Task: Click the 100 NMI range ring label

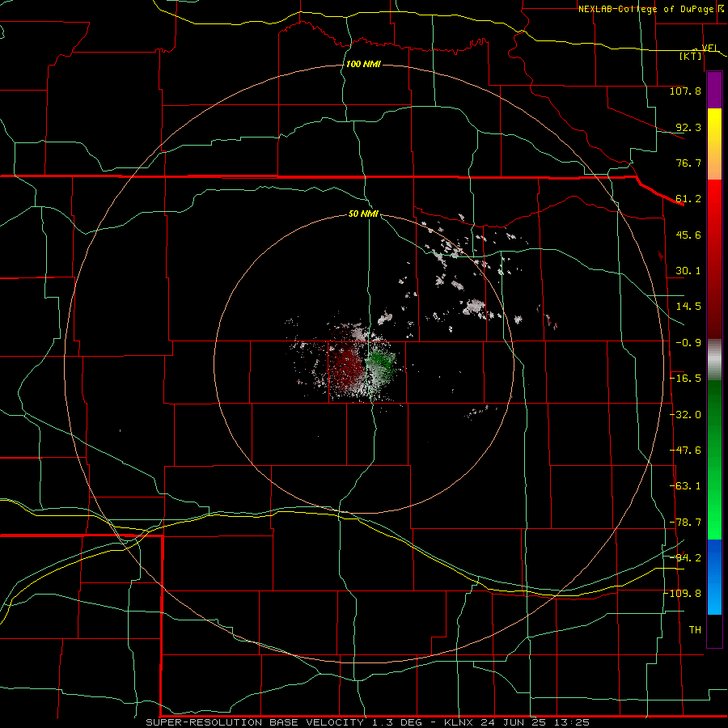Action: tap(363, 64)
